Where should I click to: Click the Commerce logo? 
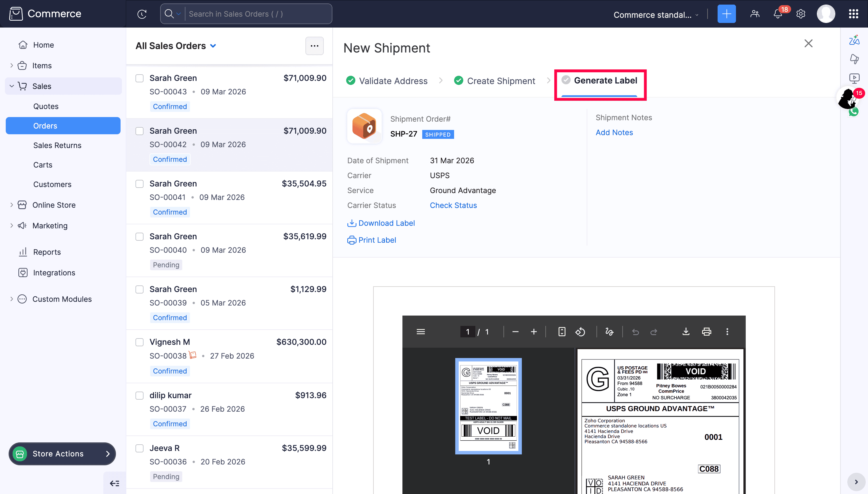(45, 13)
